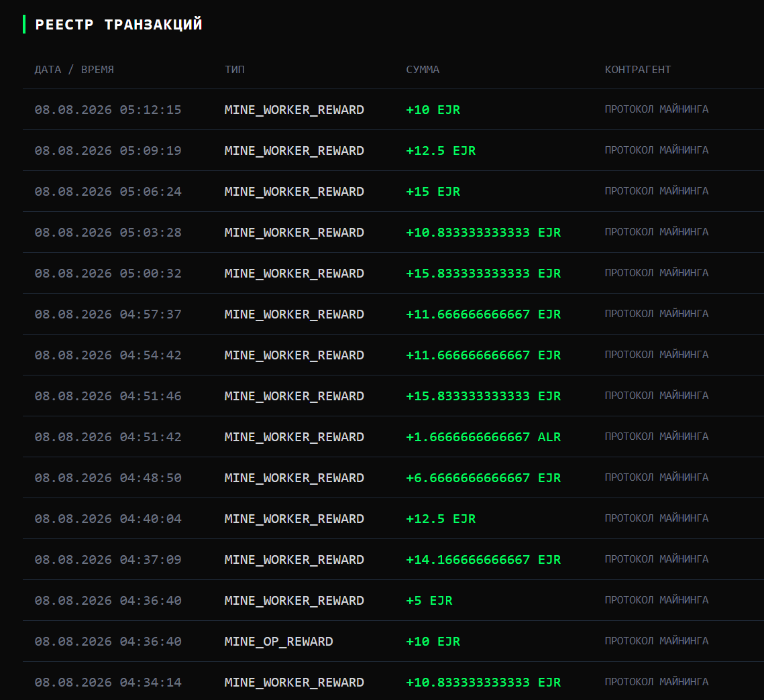Click +15.833333333333 EJR in the 05:00:32 row
Image resolution: width=764 pixels, height=700 pixels.
point(484,274)
